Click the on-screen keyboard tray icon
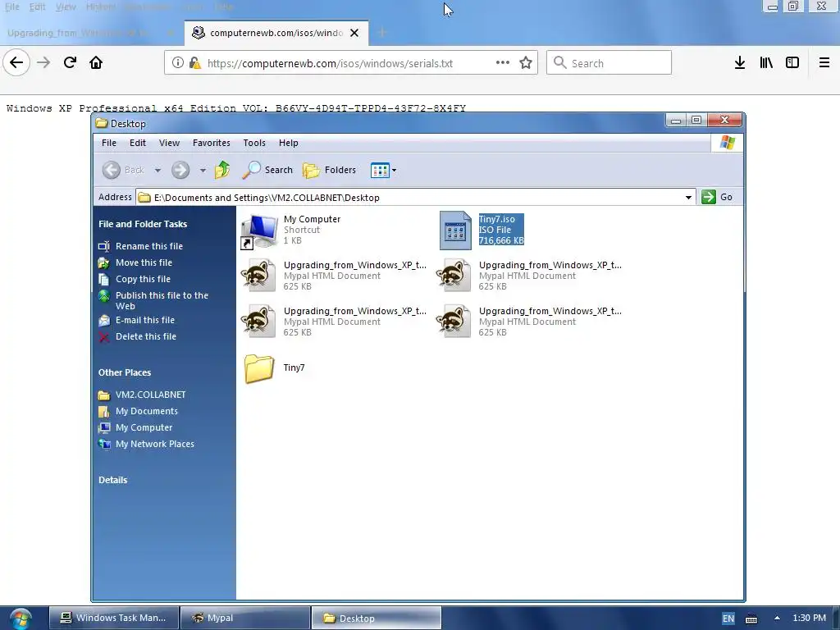 pyautogui.click(x=751, y=619)
